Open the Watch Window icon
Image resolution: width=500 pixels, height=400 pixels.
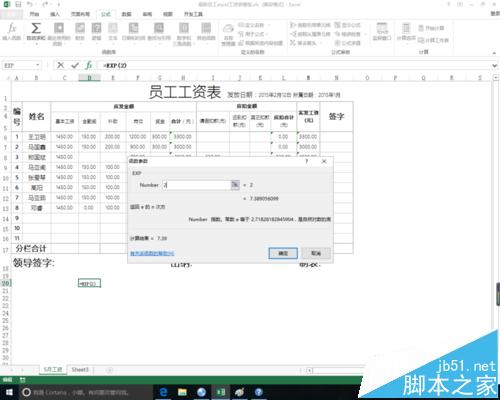click(x=382, y=32)
